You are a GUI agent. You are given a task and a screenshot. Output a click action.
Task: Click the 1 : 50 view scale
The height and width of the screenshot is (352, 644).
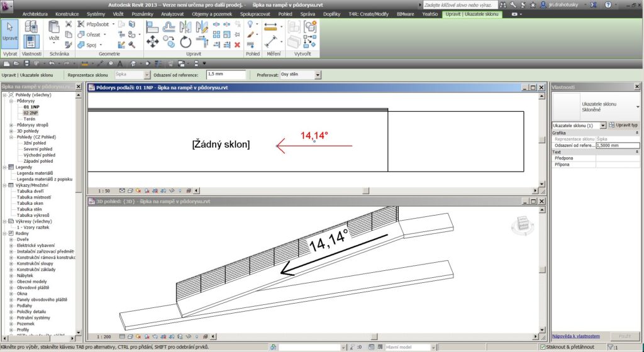point(104,190)
